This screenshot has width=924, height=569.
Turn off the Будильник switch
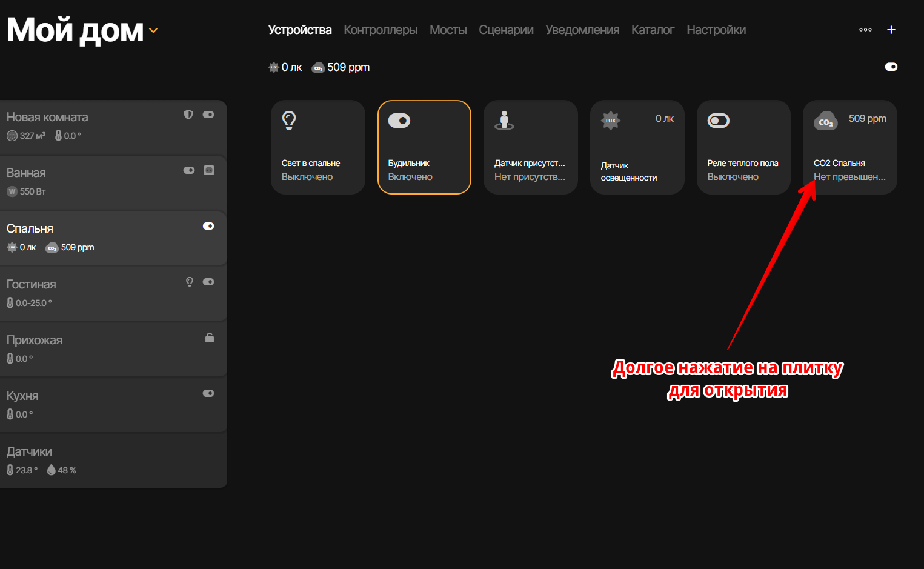399,121
